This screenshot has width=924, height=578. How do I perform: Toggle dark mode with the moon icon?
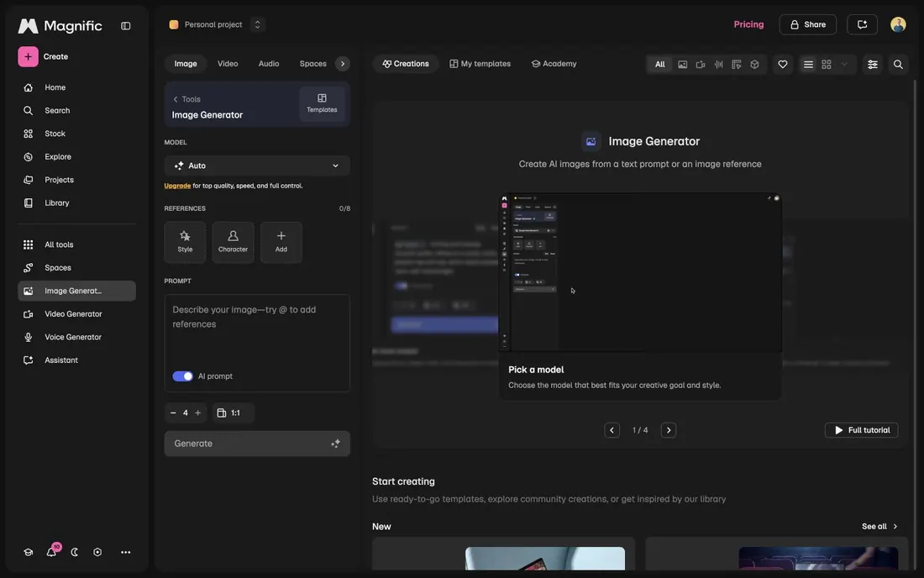pyautogui.click(x=74, y=552)
